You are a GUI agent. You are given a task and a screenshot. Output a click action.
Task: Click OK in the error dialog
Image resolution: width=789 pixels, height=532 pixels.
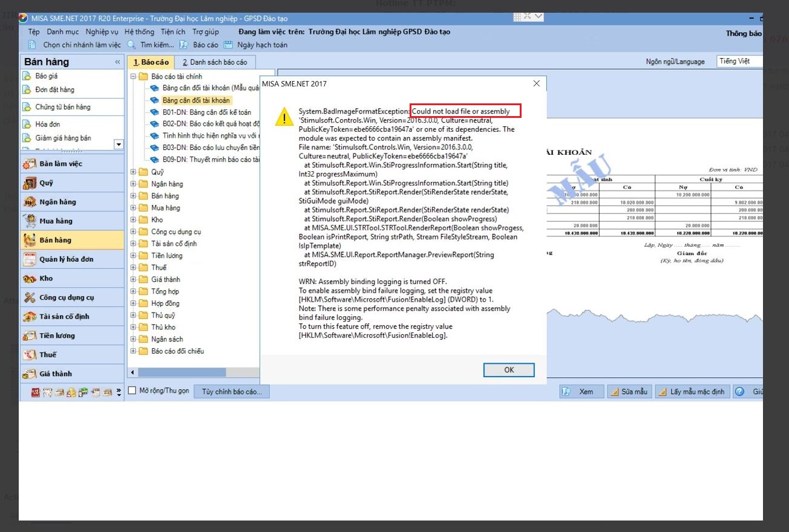tap(509, 370)
